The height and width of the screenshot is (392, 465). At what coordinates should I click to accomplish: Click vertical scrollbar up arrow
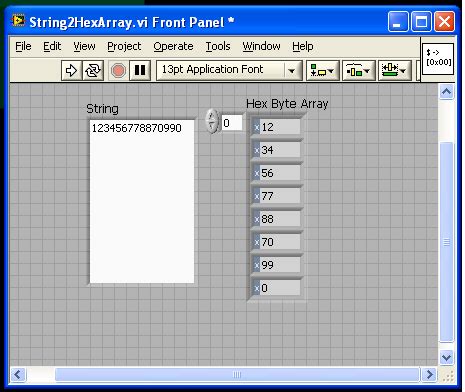446,92
